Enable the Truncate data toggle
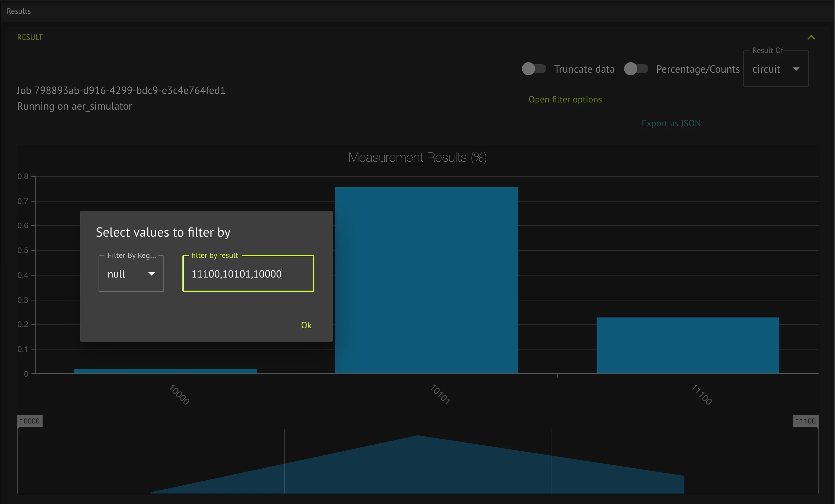This screenshot has height=504, width=835. coord(534,69)
